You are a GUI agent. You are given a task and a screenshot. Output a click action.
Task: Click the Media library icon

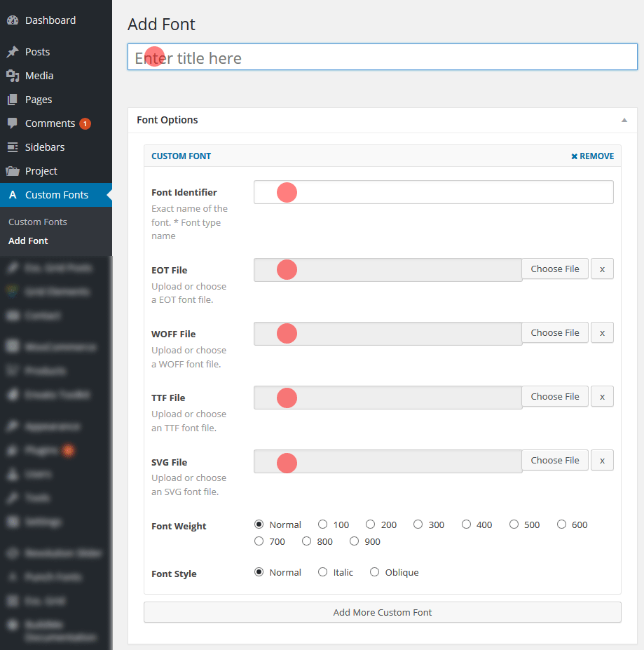tap(13, 76)
